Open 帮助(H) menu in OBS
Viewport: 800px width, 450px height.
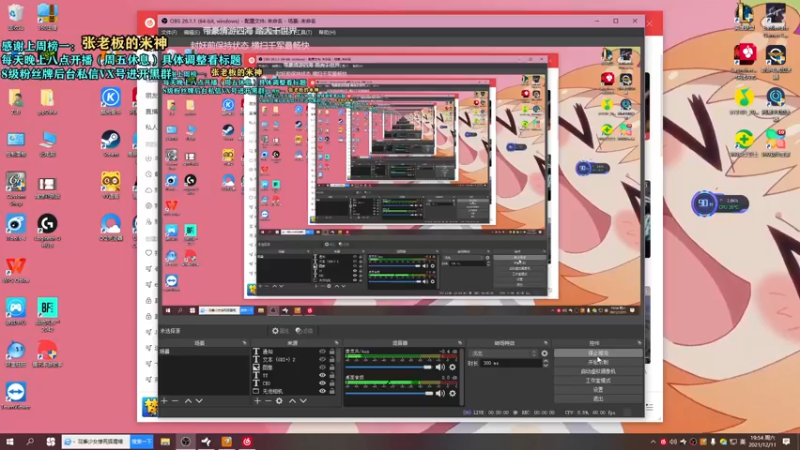coord(327,32)
